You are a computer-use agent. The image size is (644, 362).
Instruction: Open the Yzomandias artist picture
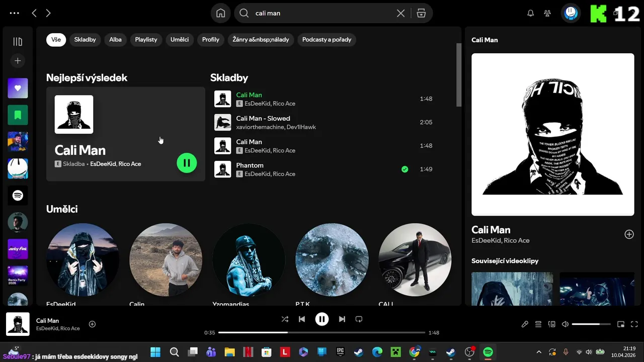tap(249, 259)
